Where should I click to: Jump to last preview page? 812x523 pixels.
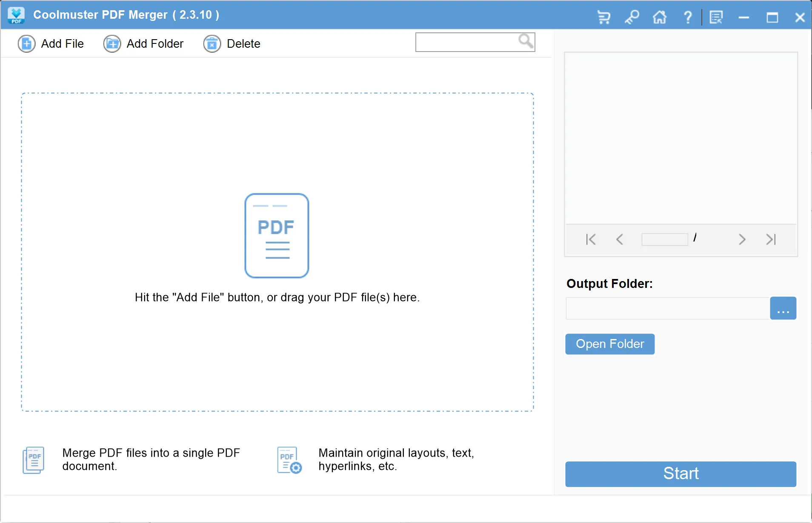coord(771,239)
